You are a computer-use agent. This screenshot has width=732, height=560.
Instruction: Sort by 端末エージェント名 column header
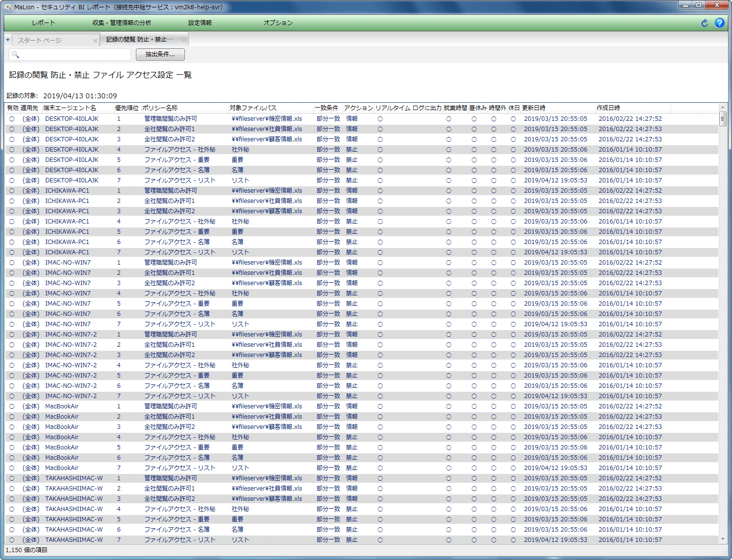pos(69,108)
